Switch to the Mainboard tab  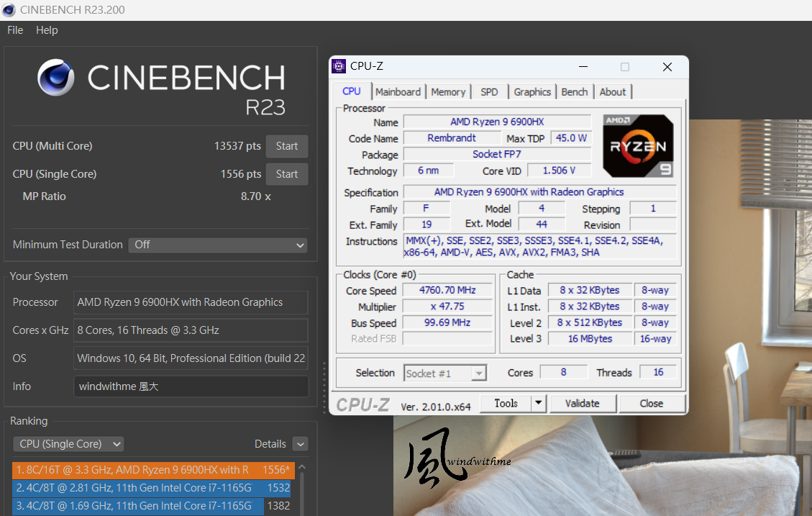[398, 92]
